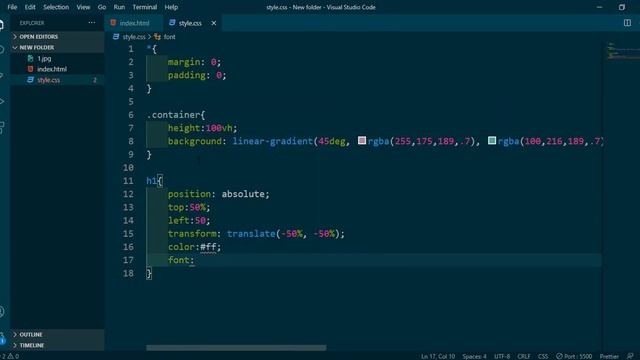Open the Accounts icon in activity bar
The height and width of the screenshot is (360, 640).
[x=2, y=312]
